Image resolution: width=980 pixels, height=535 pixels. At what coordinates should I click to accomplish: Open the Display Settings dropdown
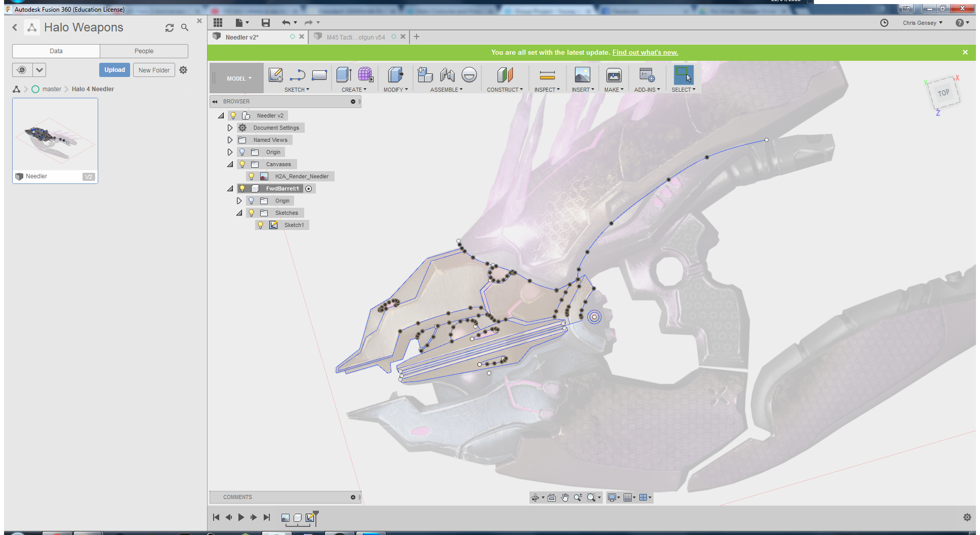(614, 498)
